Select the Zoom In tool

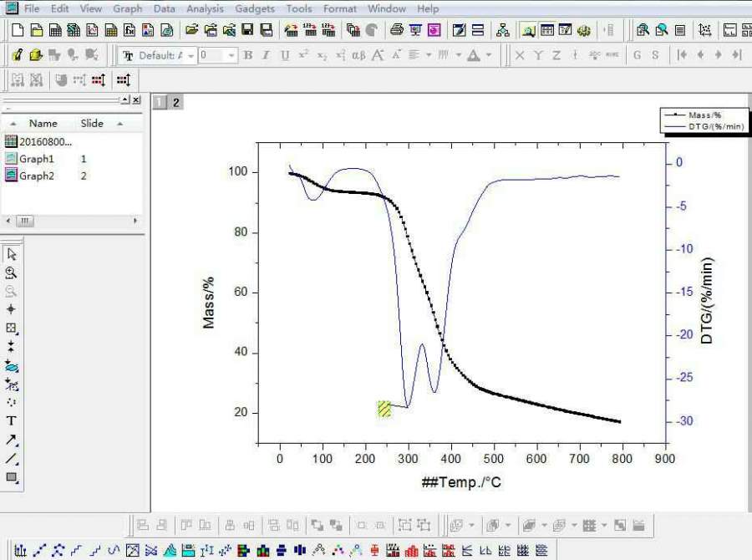coord(11,273)
